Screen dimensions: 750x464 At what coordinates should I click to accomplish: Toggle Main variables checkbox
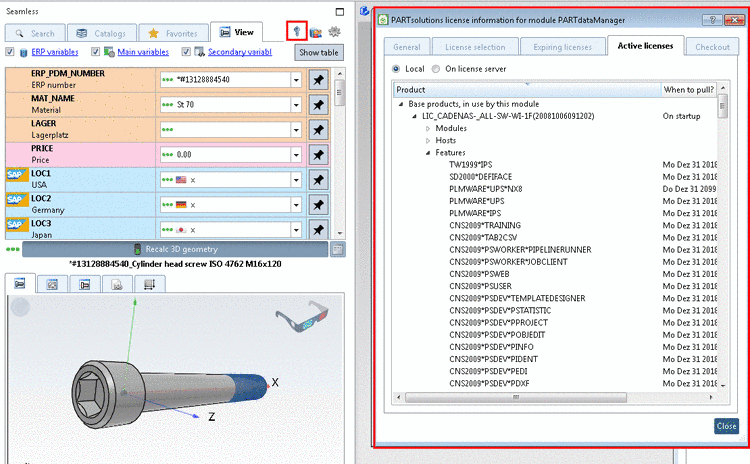click(95, 52)
